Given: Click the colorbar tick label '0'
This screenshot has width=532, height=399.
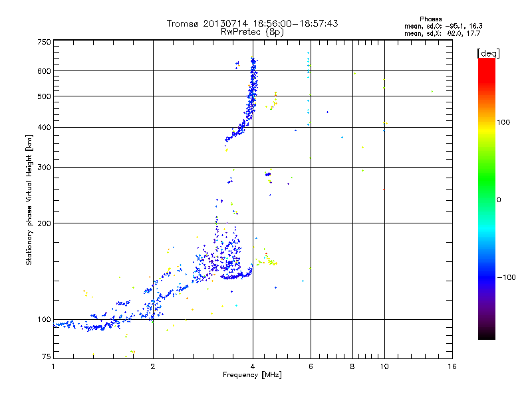Looking at the screenshot, I should click(x=499, y=200).
